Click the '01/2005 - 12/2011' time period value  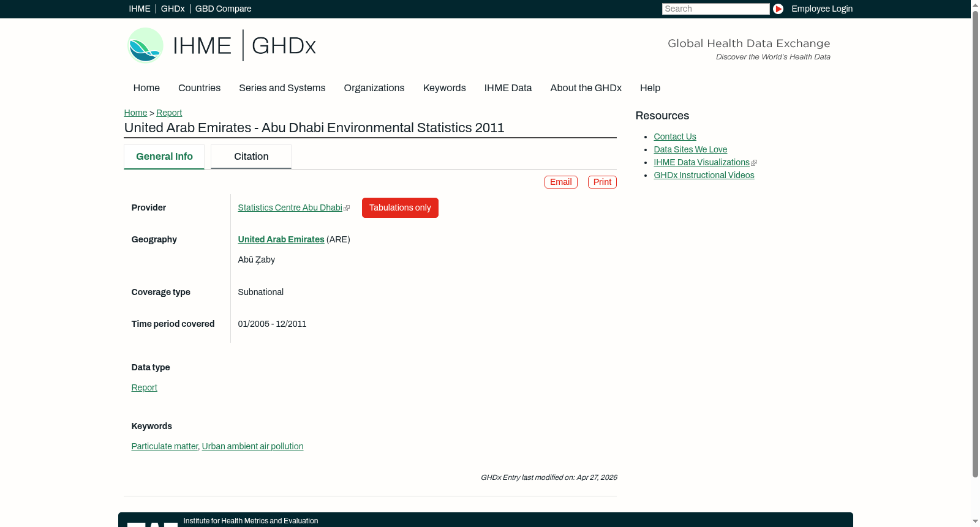(x=273, y=324)
